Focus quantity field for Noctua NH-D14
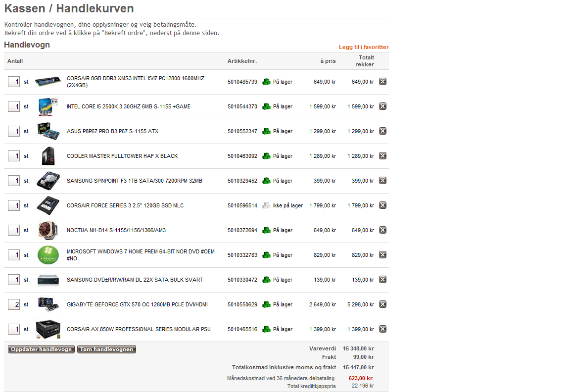 click(x=14, y=230)
